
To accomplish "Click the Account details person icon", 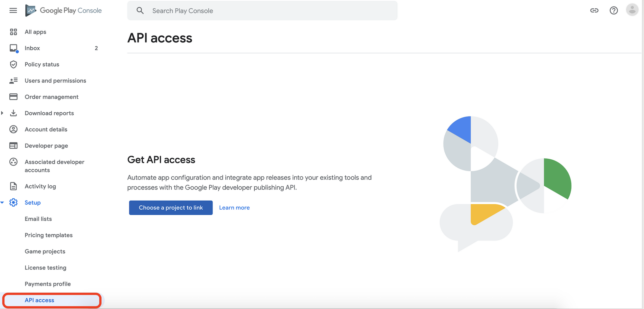I will 13,129.
